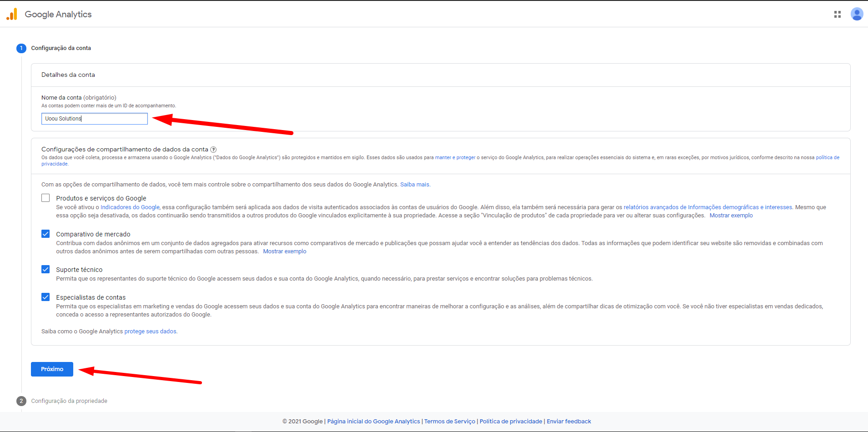Focus the Nome da conta input field
This screenshot has width=868, height=432.
[95, 119]
